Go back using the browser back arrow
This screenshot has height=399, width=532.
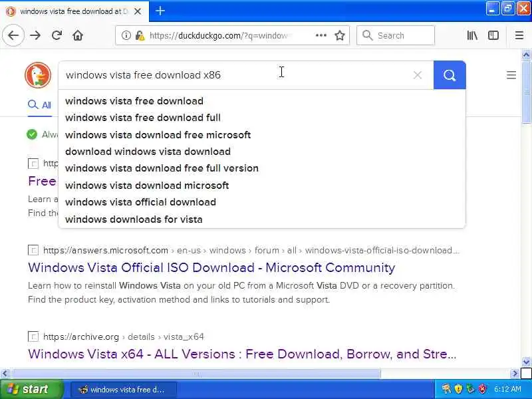(x=13, y=35)
